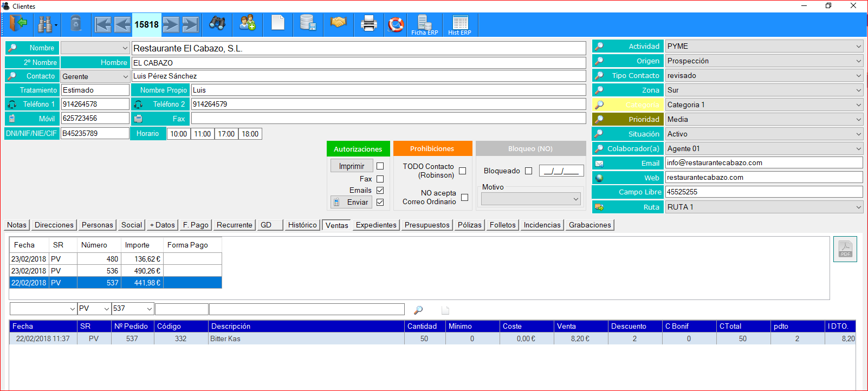The image size is (868, 391).
Task: Go to the next client record arrow
Action: pos(171,24)
